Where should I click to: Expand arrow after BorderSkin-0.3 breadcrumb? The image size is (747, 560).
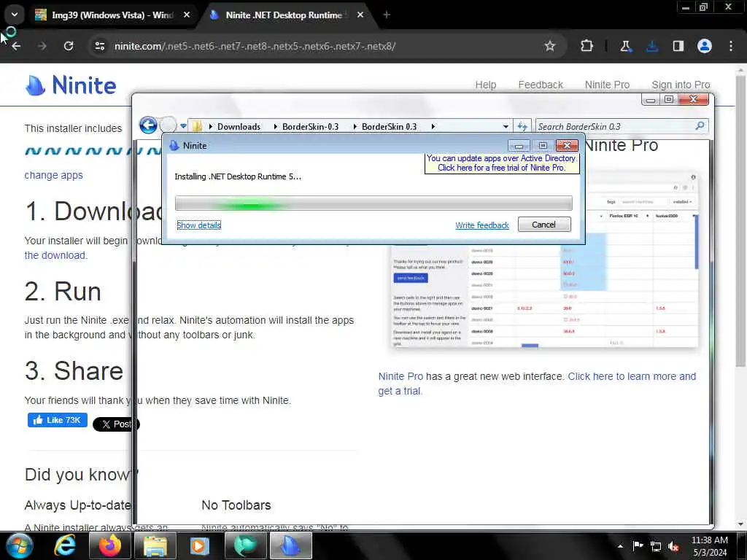(x=355, y=127)
